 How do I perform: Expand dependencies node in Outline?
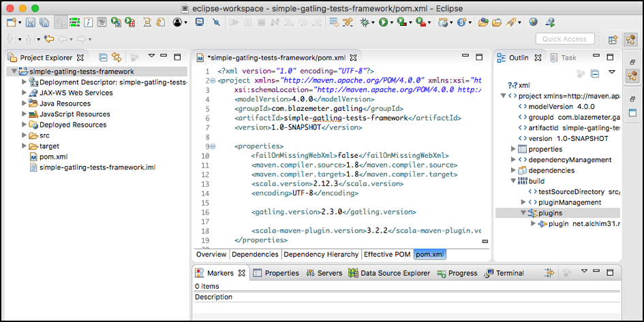click(x=513, y=170)
